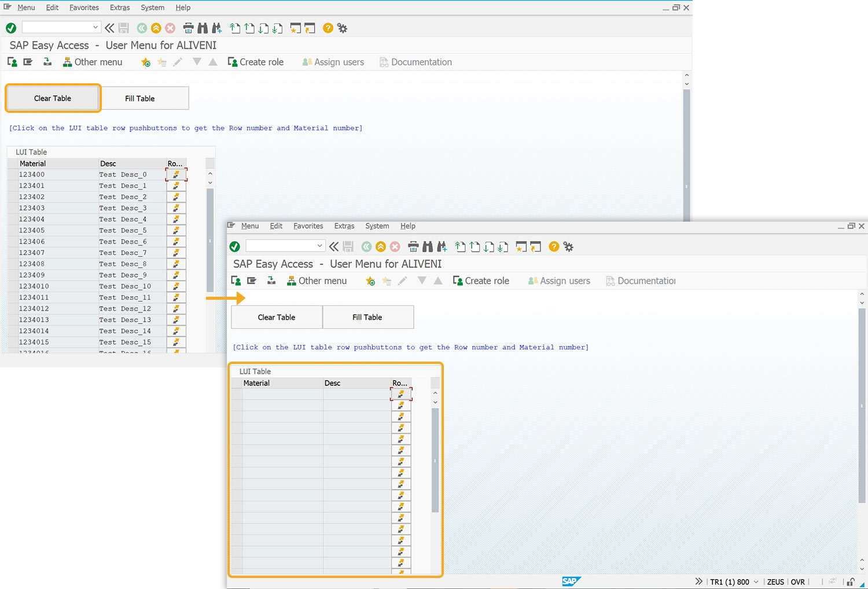Click the Help question mark in front window

coord(554,246)
